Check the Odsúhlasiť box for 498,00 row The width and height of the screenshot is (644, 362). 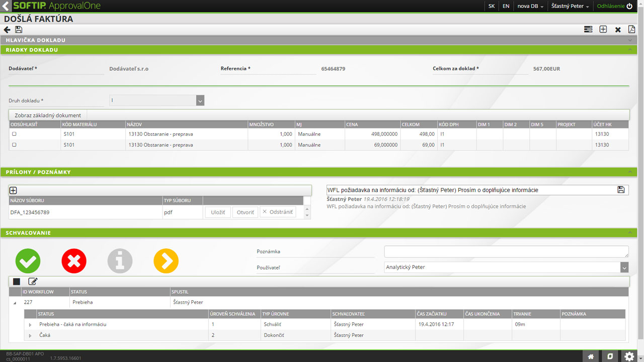click(x=14, y=134)
